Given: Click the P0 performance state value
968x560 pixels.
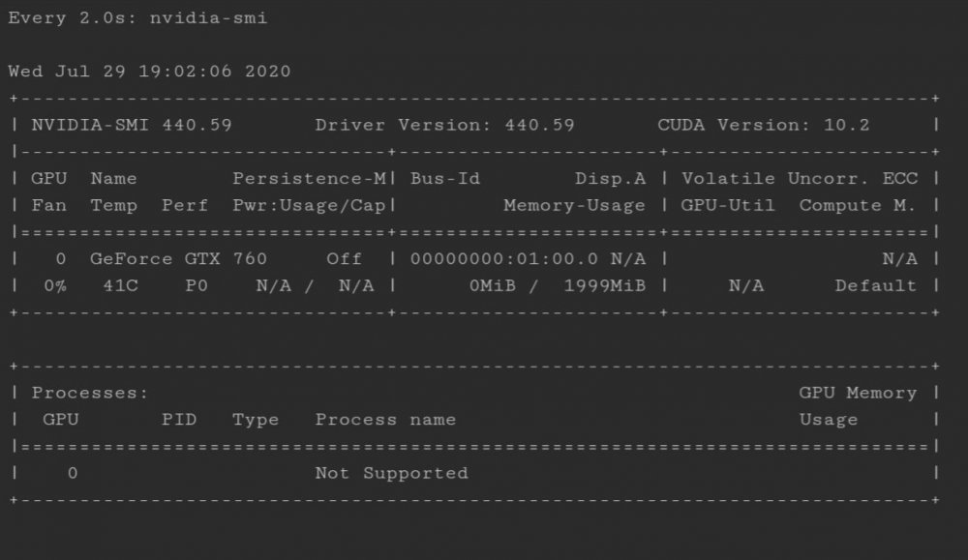Looking at the screenshot, I should click(197, 286).
